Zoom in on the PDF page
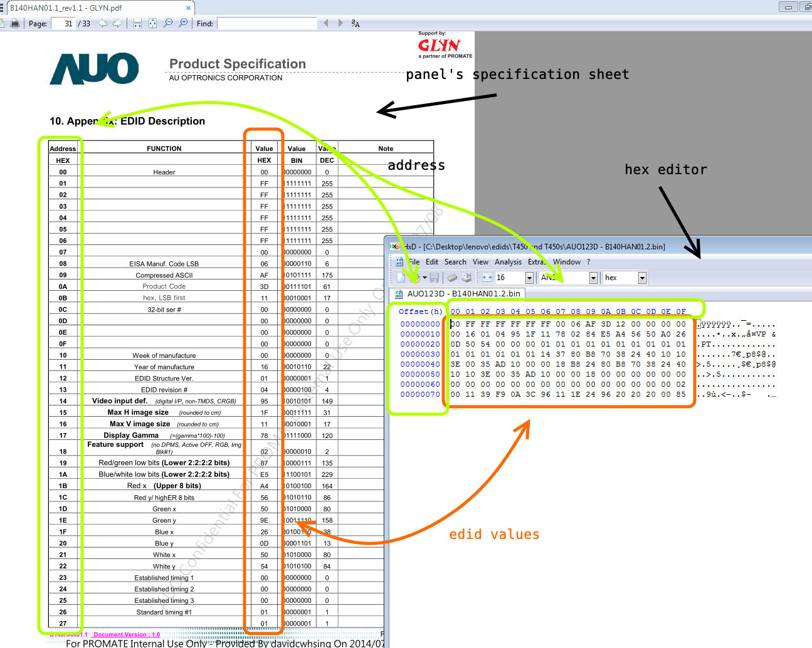The height and width of the screenshot is (648, 812). tap(183, 23)
